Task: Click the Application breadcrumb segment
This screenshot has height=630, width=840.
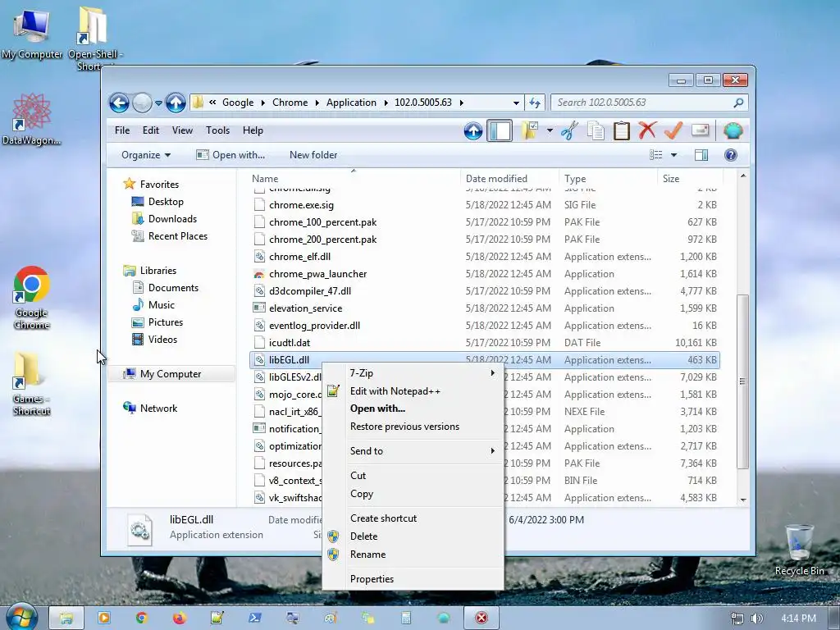Action: [351, 103]
